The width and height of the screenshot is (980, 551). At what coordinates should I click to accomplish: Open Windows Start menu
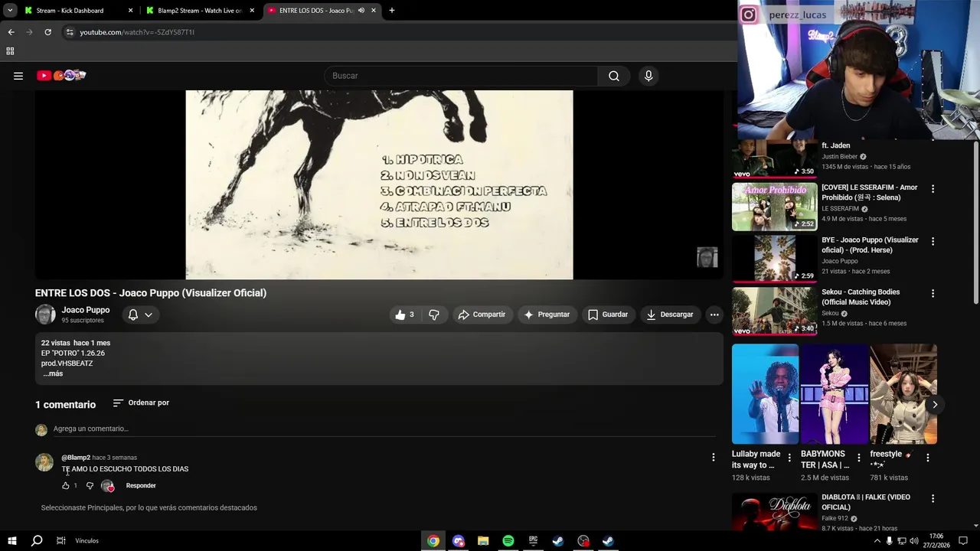11,541
